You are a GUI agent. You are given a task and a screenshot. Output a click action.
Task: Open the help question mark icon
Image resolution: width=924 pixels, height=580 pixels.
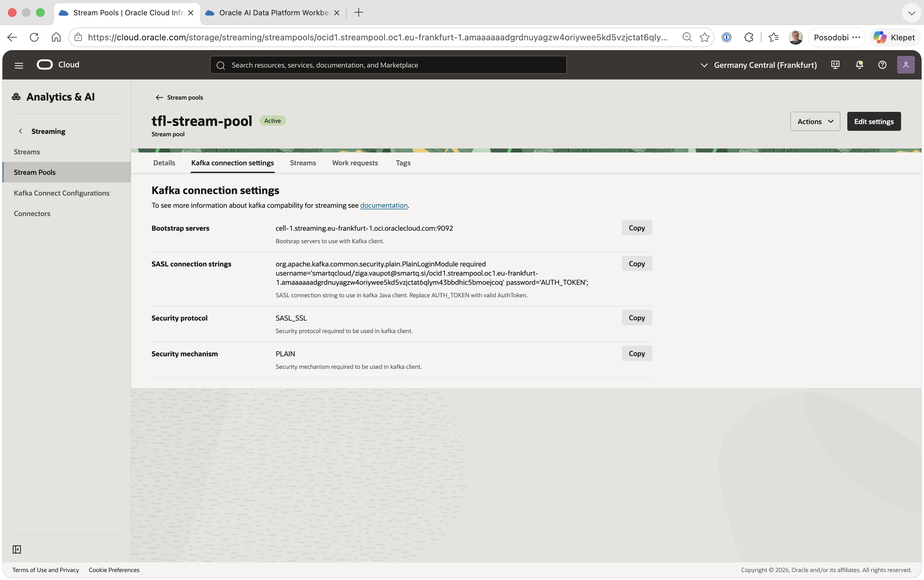click(x=882, y=65)
